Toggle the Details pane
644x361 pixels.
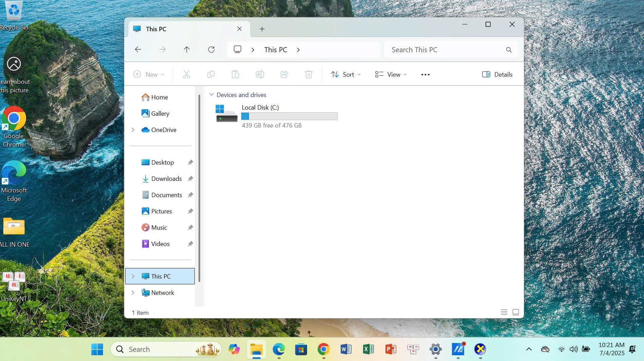(x=497, y=74)
